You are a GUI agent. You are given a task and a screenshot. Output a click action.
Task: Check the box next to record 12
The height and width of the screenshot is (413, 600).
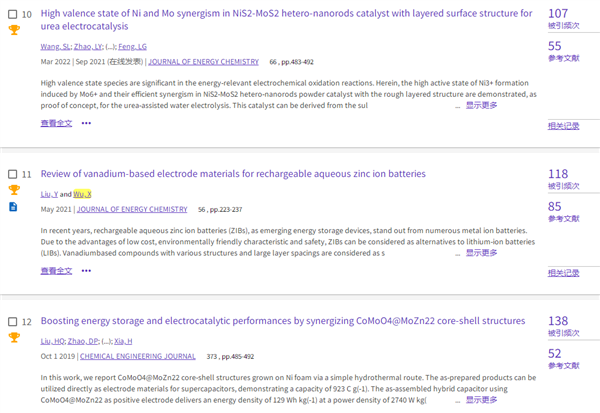[x=12, y=321]
